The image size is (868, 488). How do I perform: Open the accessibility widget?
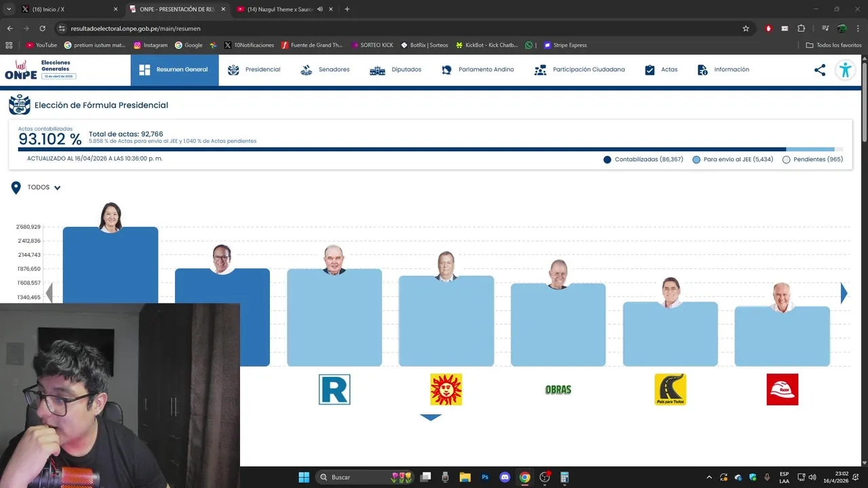(845, 70)
